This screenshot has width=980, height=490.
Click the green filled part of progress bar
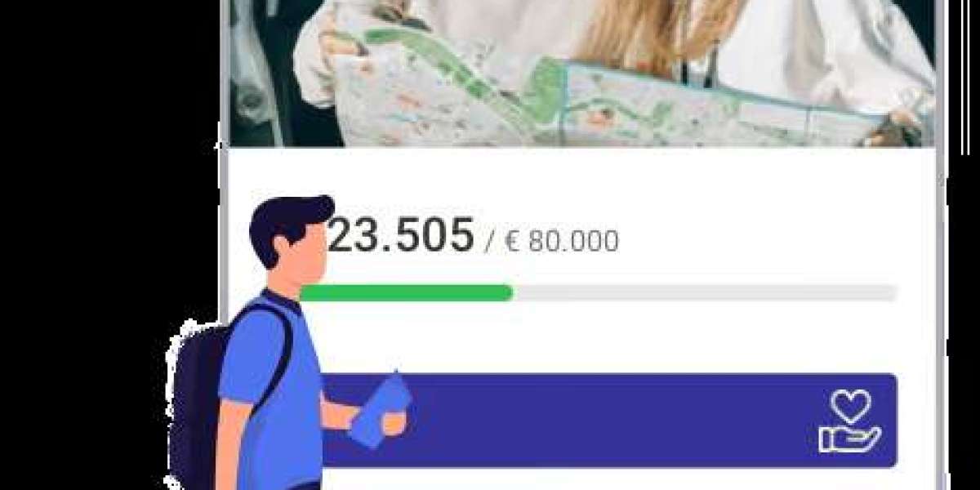(x=406, y=292)
